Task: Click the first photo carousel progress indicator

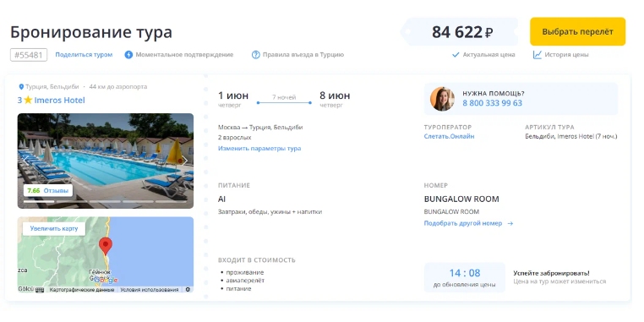Action: (39, 202)
